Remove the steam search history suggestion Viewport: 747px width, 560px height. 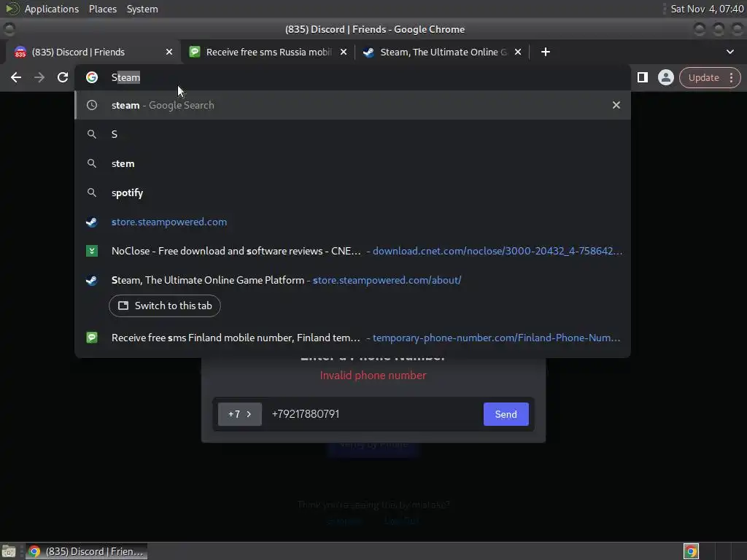pos(616,105)
